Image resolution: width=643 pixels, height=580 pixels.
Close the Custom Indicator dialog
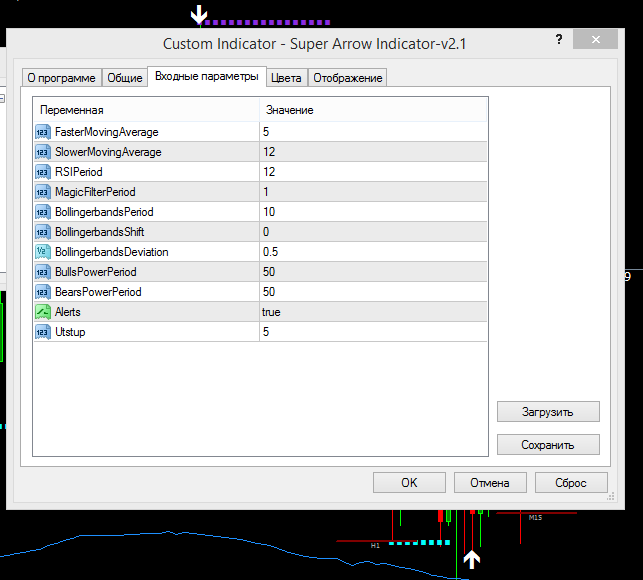(595, 39)
